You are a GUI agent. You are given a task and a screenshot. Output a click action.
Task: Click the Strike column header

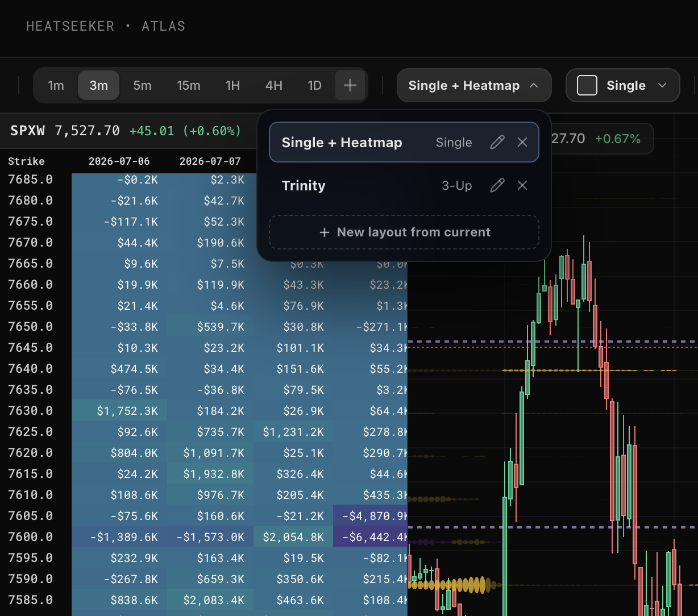pos(26,161)
